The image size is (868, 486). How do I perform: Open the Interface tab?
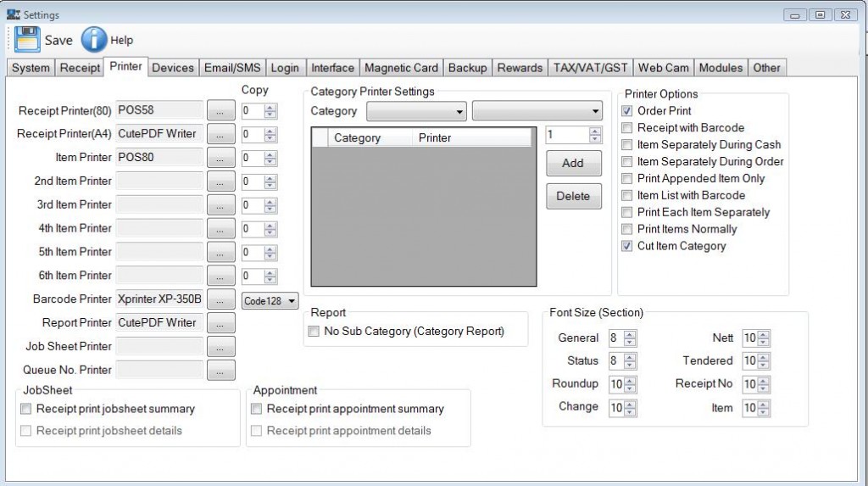(x=332, y=68)
